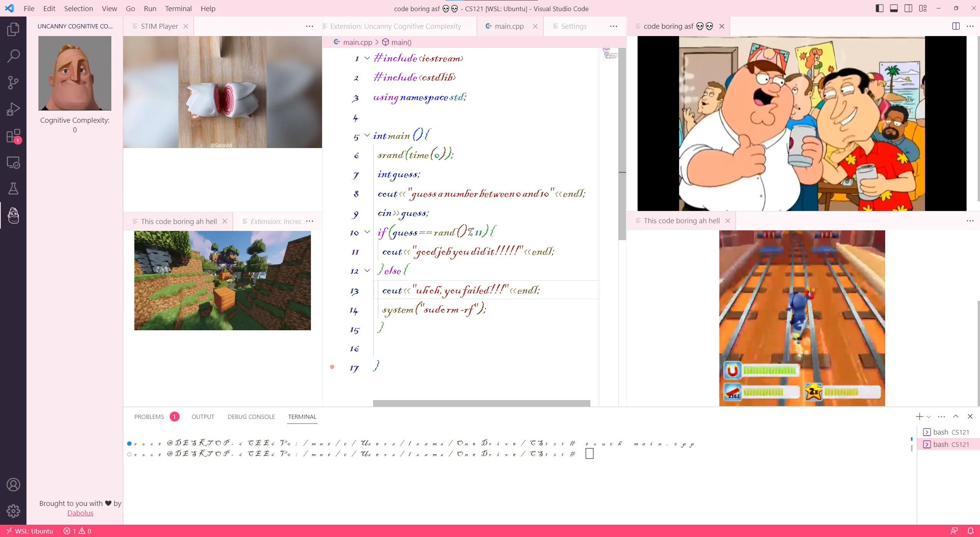This screenshot has height=537, width=980.
Task: Collapse the if block fold arrow on line 10
Action: [x=367, y=232]
